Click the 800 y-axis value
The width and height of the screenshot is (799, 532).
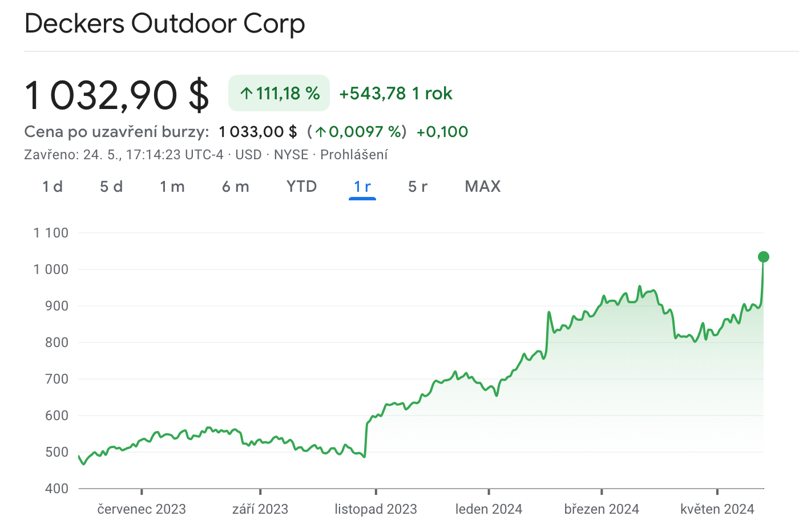pos(57,342)
